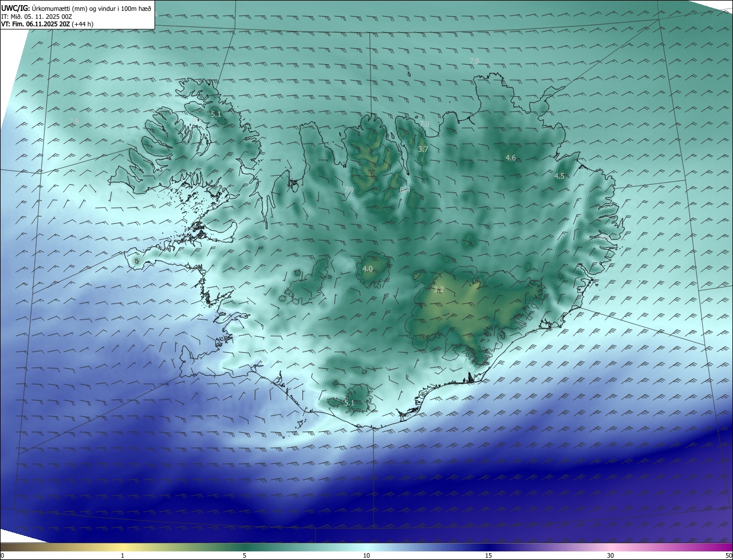Click the 0 tick on the colour scale
Viewport: 733px width, 560px height.
(2, 555)
